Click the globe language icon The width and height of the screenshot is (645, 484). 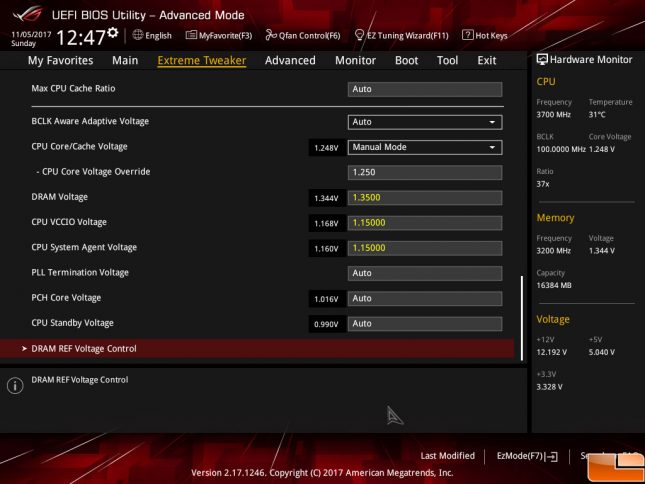click(138, 35)
